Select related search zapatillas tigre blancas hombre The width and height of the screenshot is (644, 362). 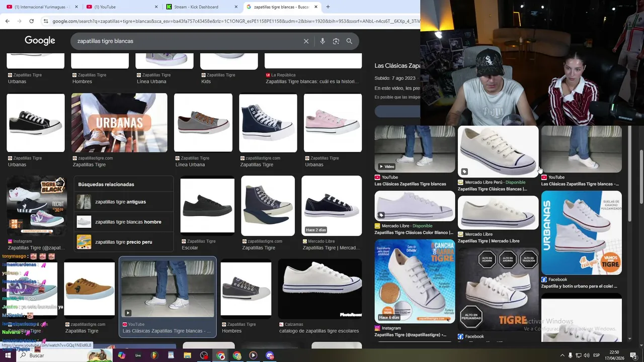coord(124,222)
